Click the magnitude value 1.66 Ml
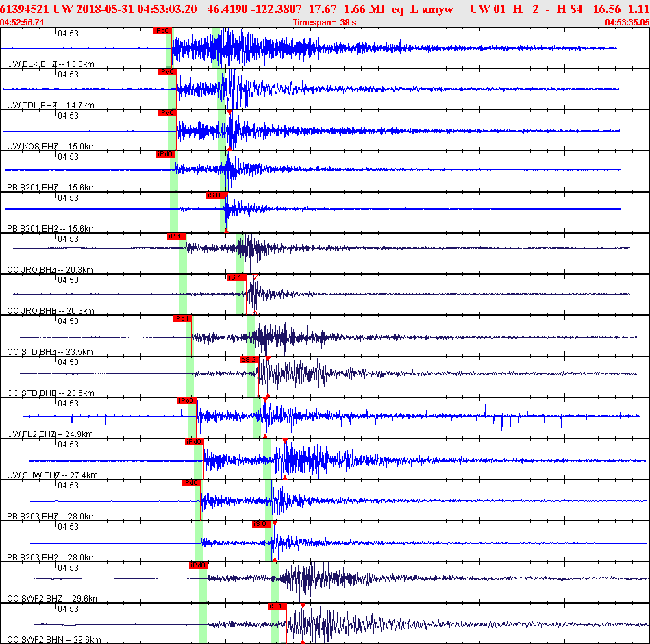Viewport: 650px width, 644px height. (364, 9)
